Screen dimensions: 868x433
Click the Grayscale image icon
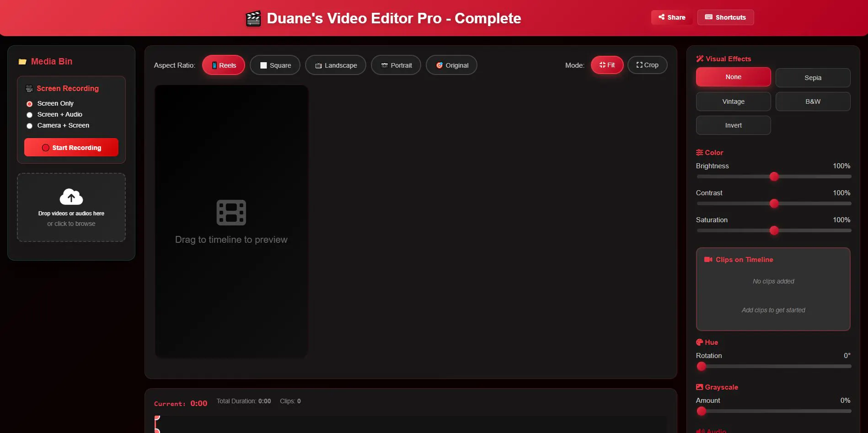[x=700, y=387]
